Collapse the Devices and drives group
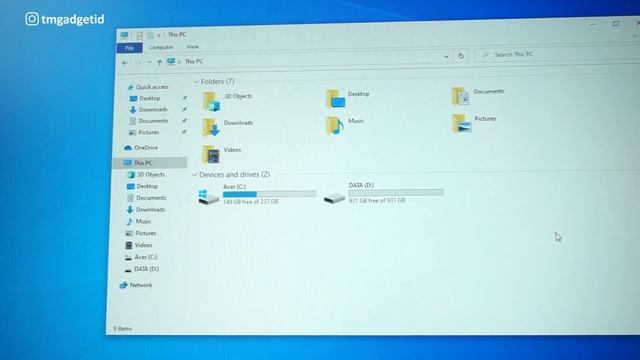The width and height of the screenshot is (640, 360). 195,175
